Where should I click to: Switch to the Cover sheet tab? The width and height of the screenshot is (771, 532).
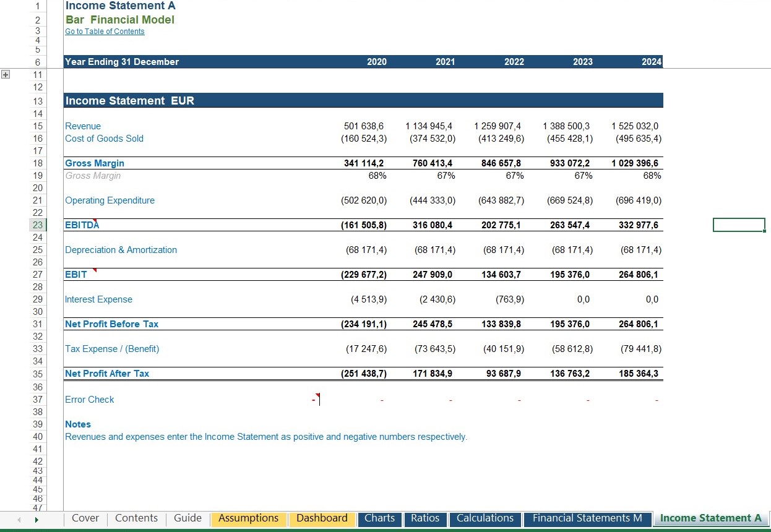(x=85, y=518)
